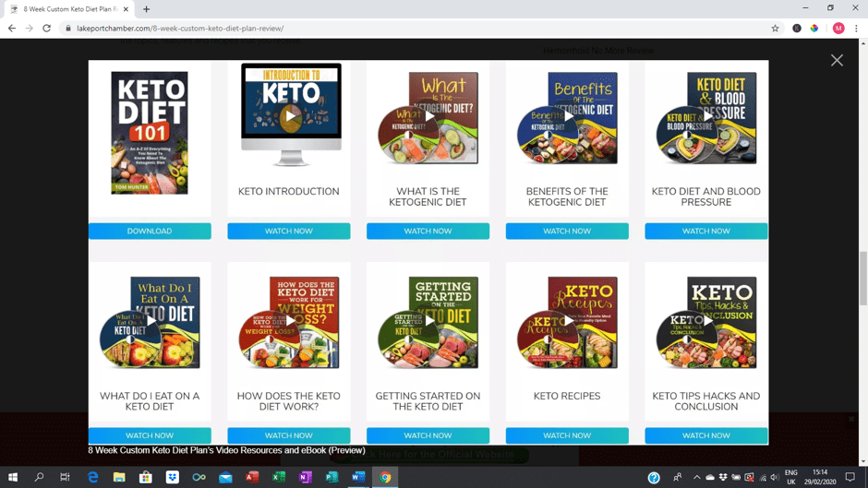Open a new browser tab
868x488 pixels.
[x=146, y=9]
